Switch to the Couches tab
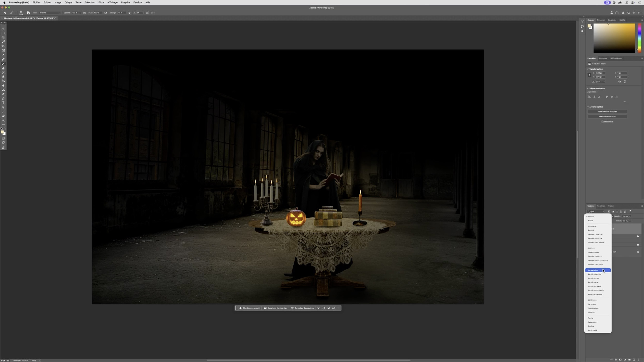 pos(601,206)
